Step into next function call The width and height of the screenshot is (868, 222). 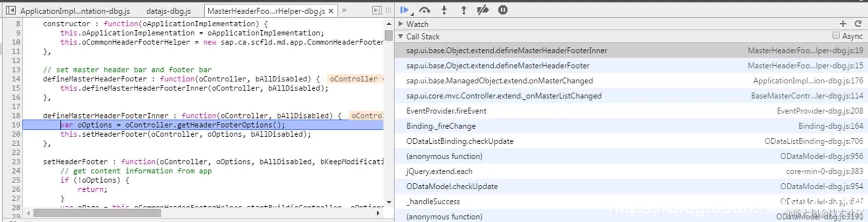pyautogui.click(x=444, y=10)
